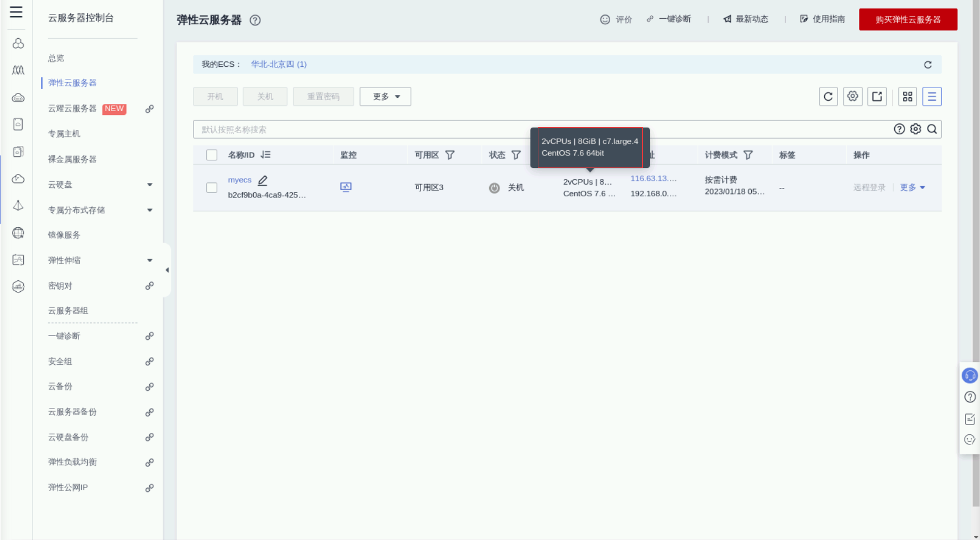Switch to list view
This screenshot has height=540, width=980.
[932, 97]
